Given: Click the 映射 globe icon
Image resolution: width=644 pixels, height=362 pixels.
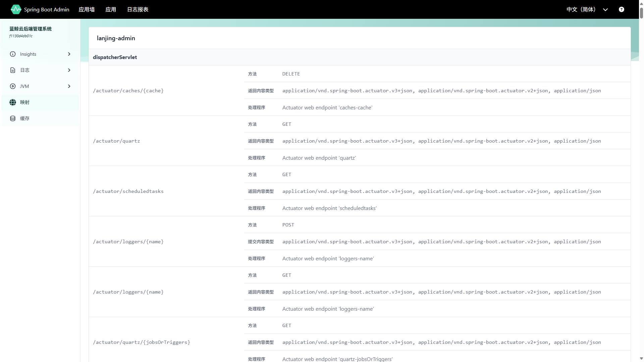Looking at the screenshot, I should 13,102.
